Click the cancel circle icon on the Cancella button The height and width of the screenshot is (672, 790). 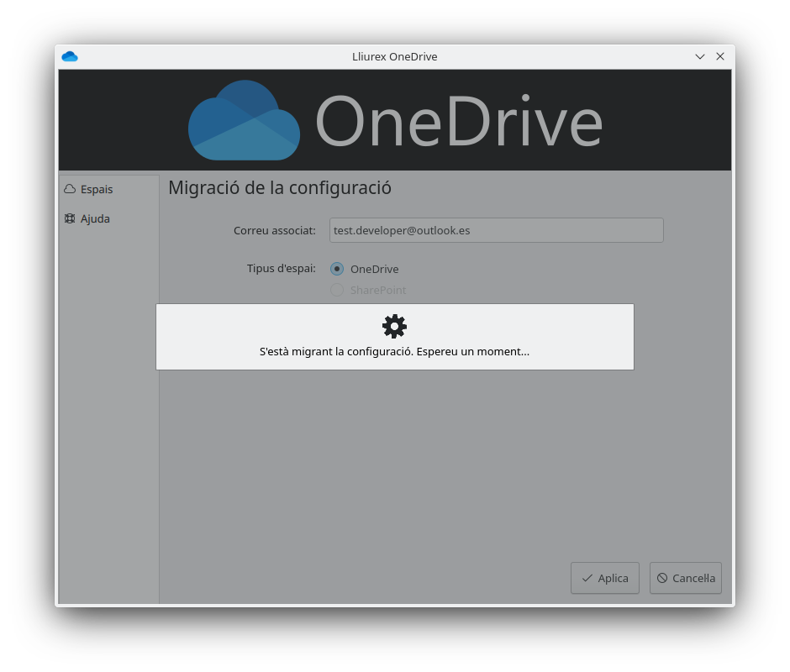(662, 578)
